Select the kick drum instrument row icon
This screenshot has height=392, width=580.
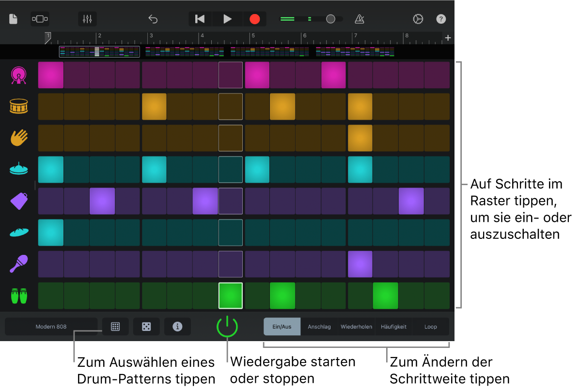pos(18,75)
